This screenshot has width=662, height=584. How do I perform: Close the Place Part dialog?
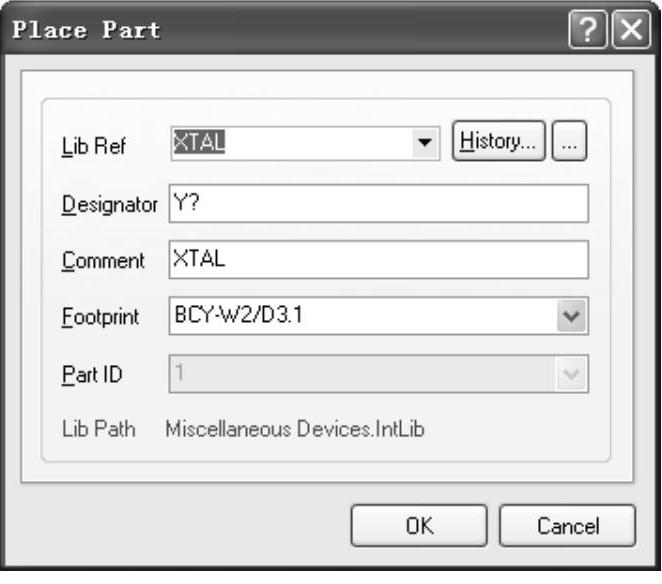(628, 29)
